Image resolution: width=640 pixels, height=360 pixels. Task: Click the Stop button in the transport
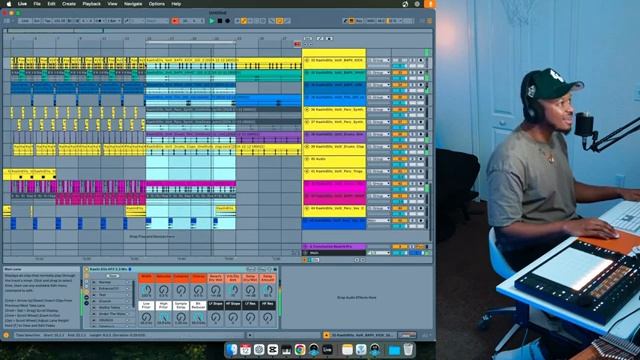pos(220,21)
